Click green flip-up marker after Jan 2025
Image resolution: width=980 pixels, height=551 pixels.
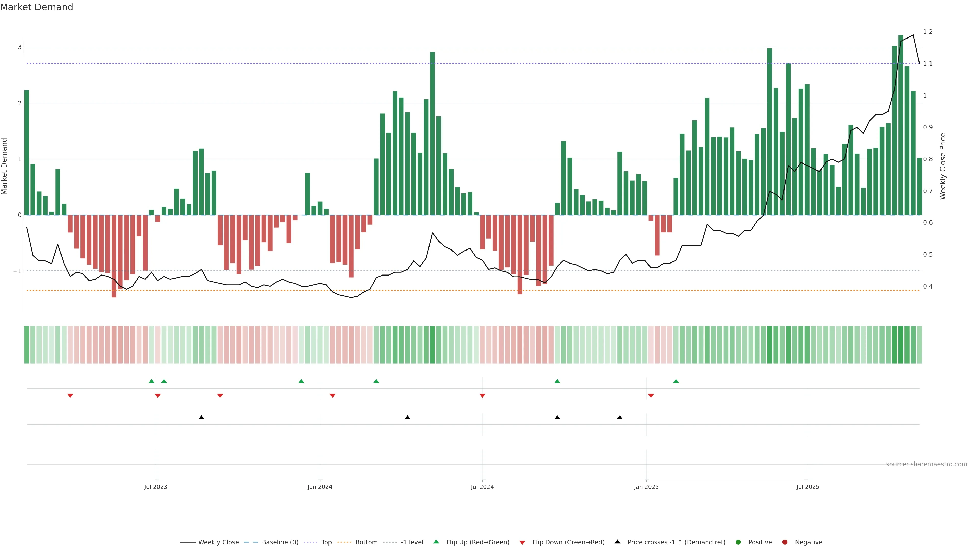(x=676, y=381)
